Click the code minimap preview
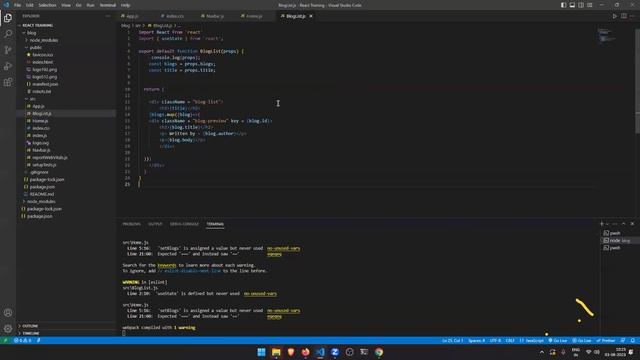Image resolution: width=640 pixels, height=360 pixels. (x=607, y=36)
